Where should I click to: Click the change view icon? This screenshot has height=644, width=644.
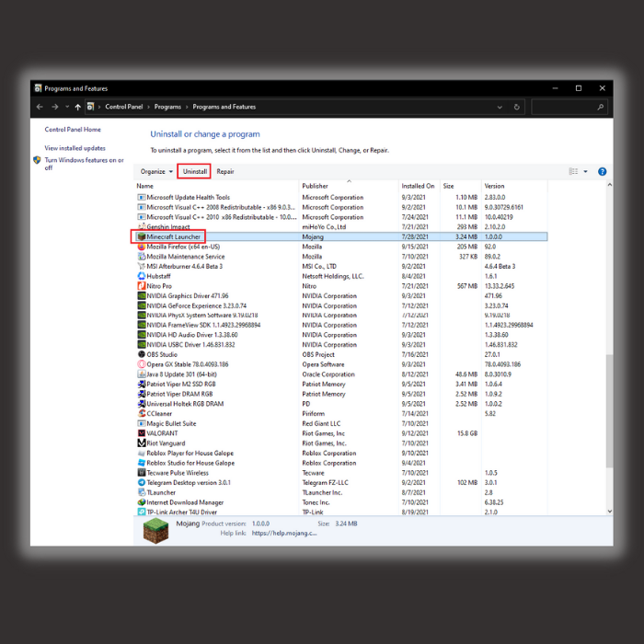point(573,171)
